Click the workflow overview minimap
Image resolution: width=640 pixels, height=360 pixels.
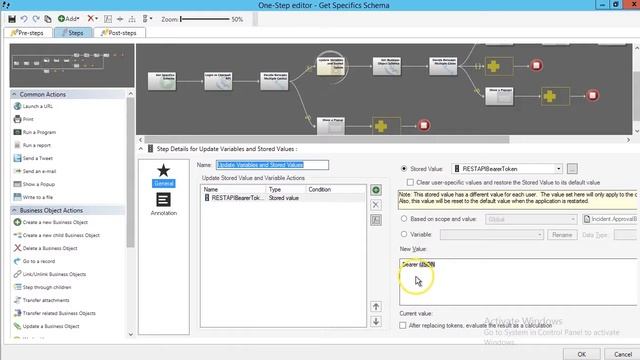click(x=72, y=66)
